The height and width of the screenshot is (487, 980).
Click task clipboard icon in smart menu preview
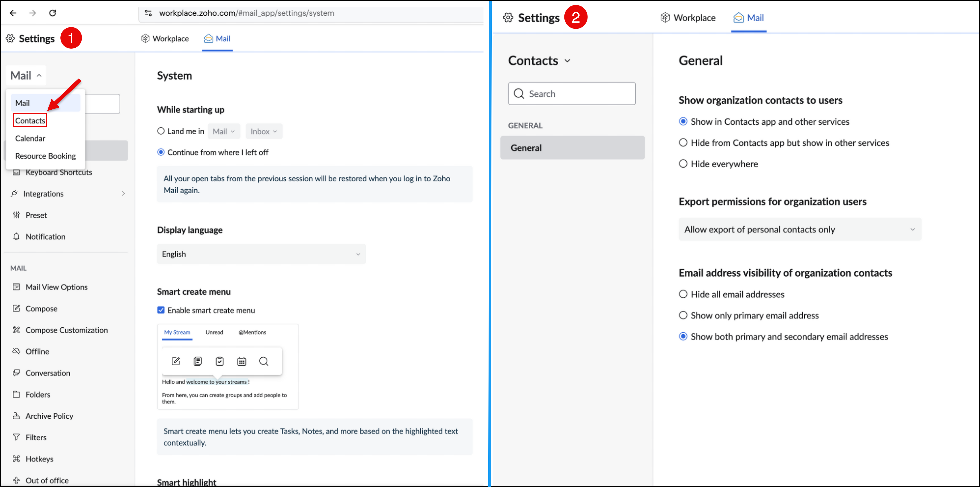[x=219, y=361]
